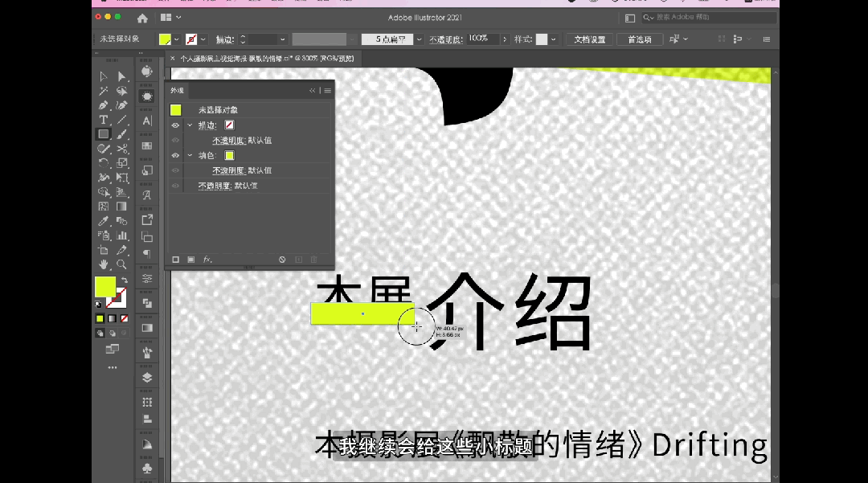Collapse the Stroke attribute in Appearance panel
The image size is (868, 483).
coord(190,125)
